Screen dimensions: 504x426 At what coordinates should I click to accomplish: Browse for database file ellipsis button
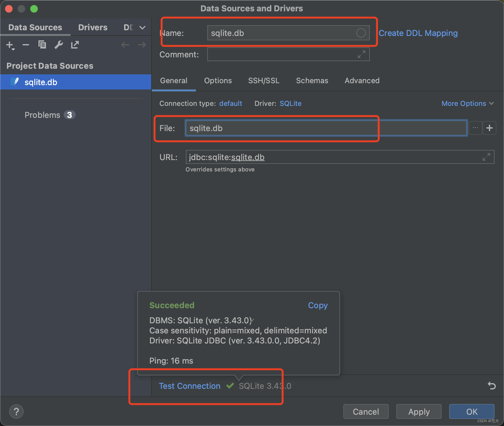pos(475,128)
